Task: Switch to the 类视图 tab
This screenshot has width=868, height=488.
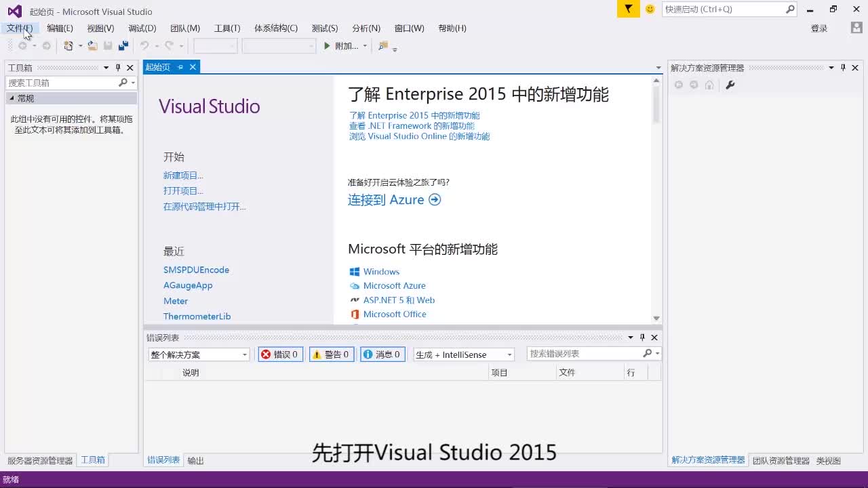Action: [x=828, y=460]
